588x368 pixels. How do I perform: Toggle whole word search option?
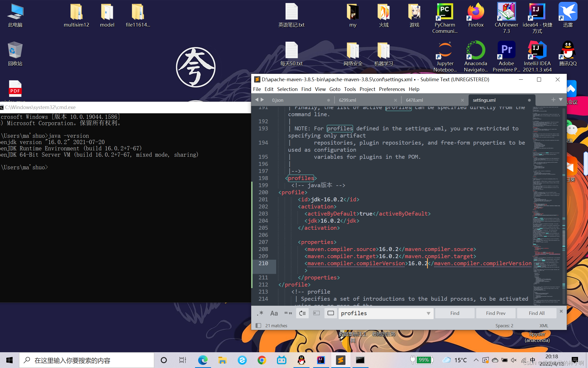(288, 313)
